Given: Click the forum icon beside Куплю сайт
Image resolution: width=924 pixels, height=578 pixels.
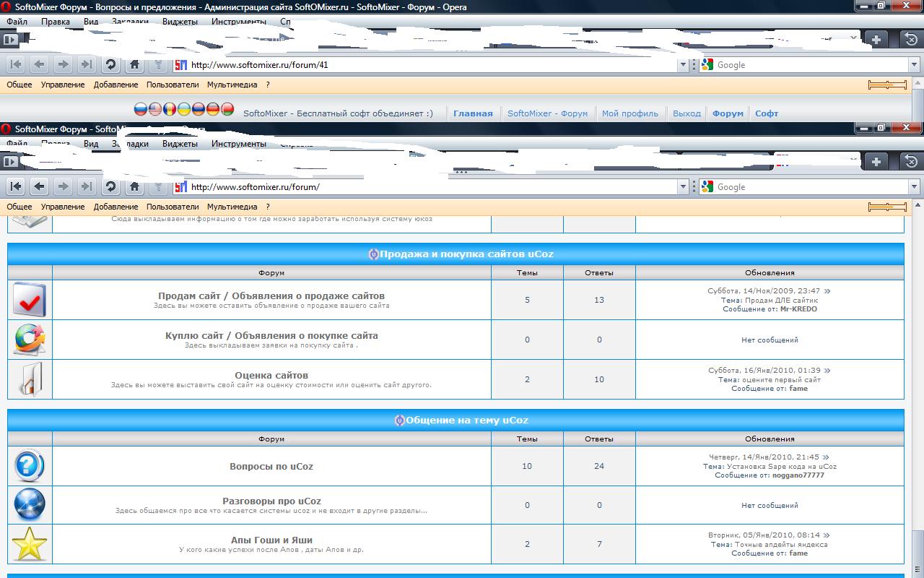Looking at the screenshot, I should (30, 340).
